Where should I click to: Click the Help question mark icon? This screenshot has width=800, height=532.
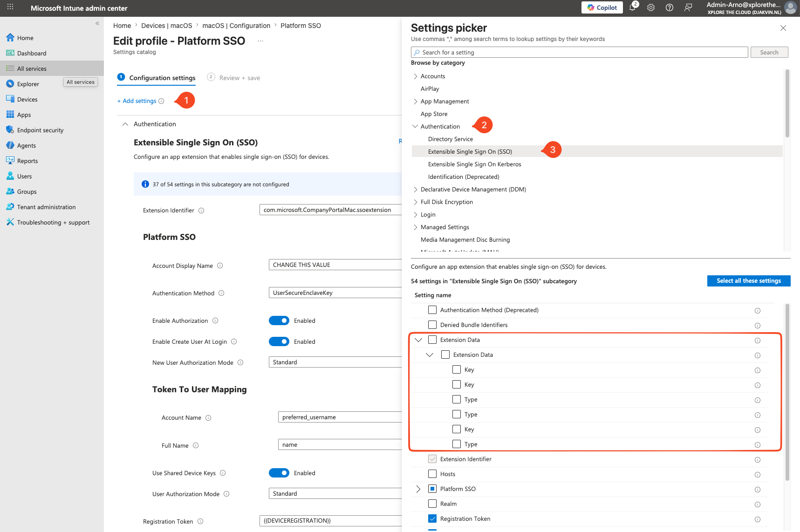pos(669,8)
